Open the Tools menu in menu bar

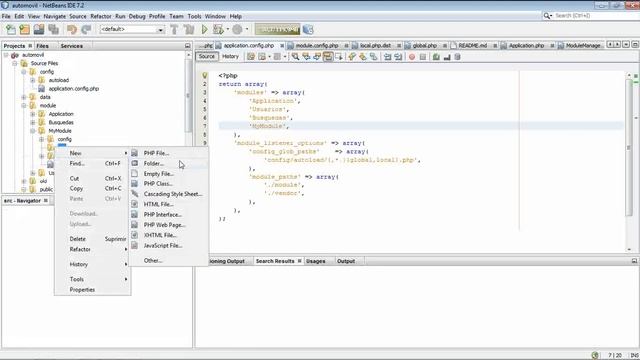tap(194, 16)
